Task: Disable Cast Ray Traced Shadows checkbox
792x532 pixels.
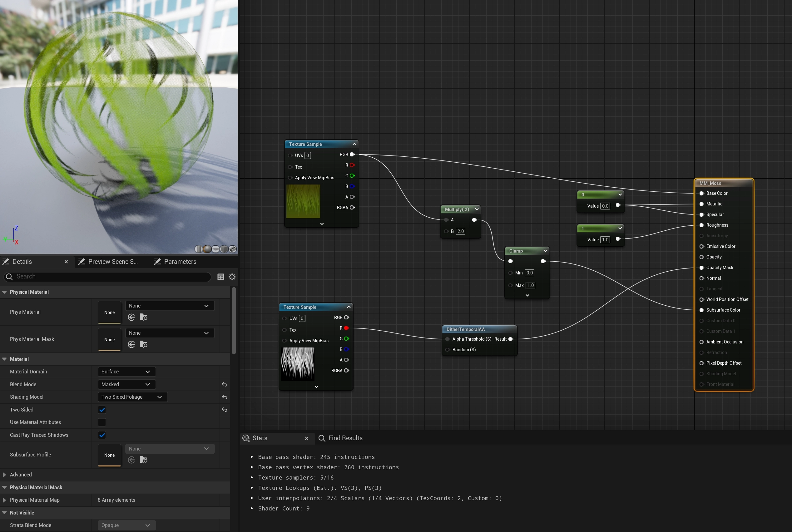Action: point(102,435)
